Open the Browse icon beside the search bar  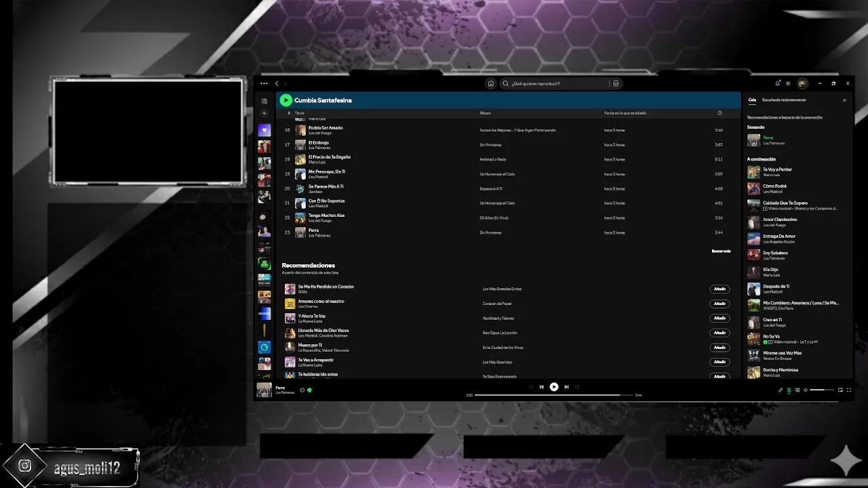[x=616, y=83]
